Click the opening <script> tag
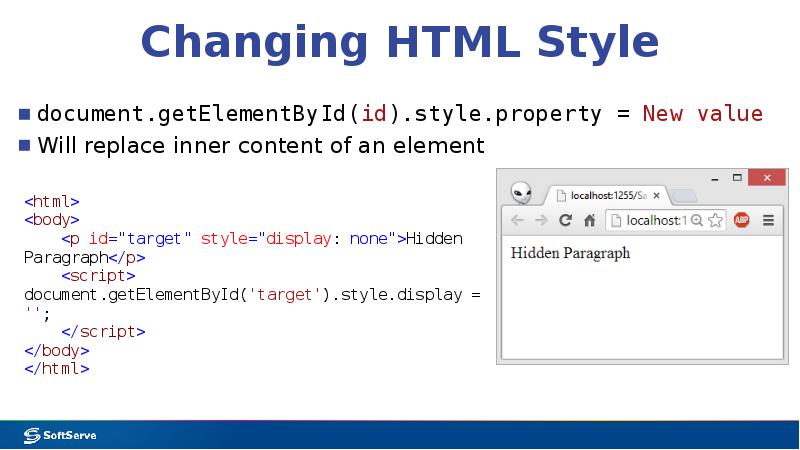The image size is (800, 450). point(98,276)
